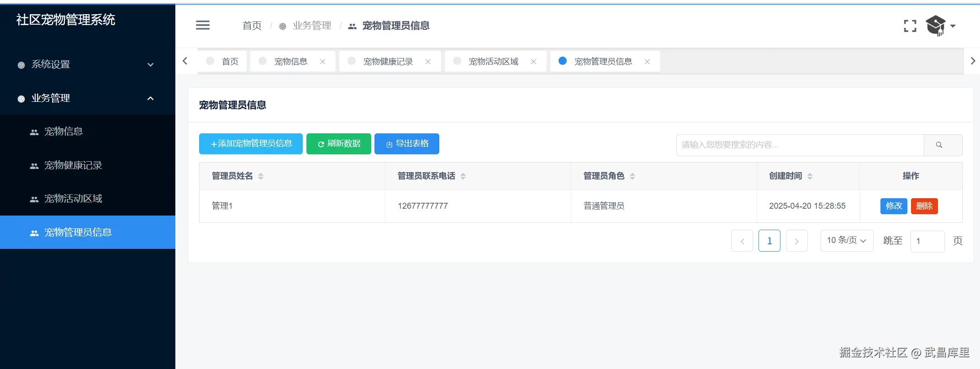Expand the 系统设置 sidebar menu

[x=88, y=64]
